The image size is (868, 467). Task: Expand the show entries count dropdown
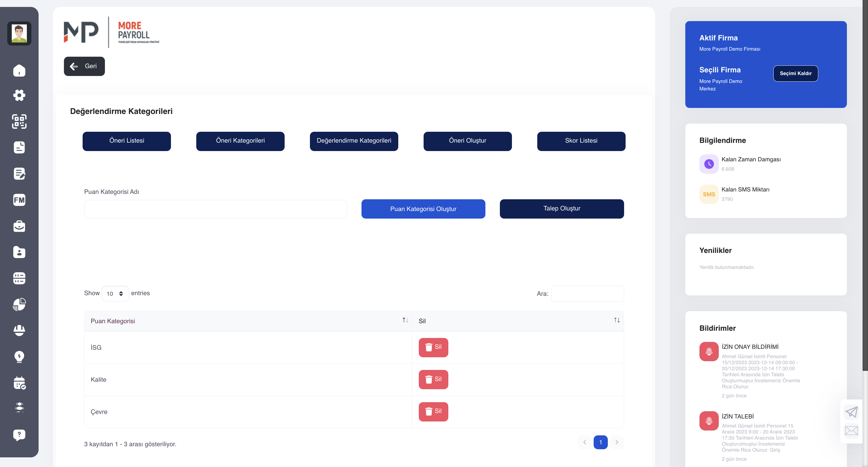(x=115, y=293)
